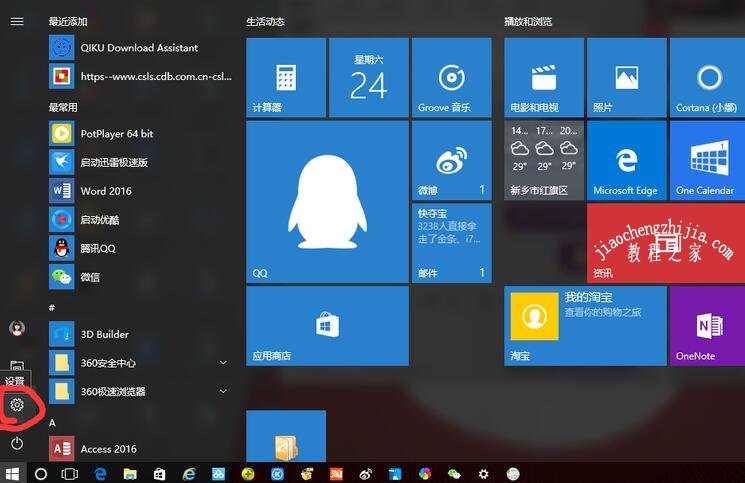Open the 照片 photos tile
745x483 pixels.
(627, 77)
